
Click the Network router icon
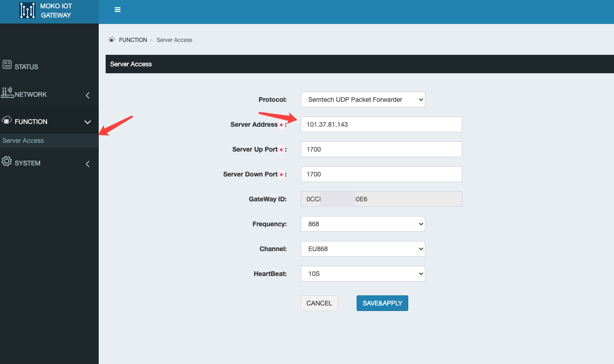click(x=7, y=92)
